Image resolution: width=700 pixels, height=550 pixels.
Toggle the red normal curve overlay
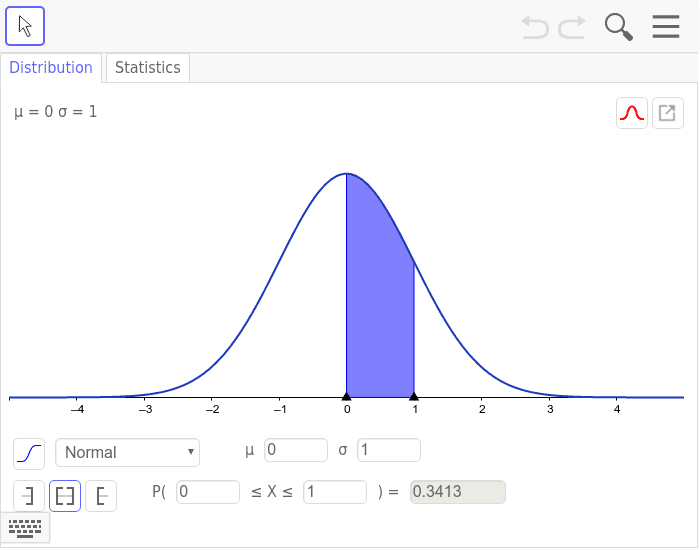(x=632, y=113)
